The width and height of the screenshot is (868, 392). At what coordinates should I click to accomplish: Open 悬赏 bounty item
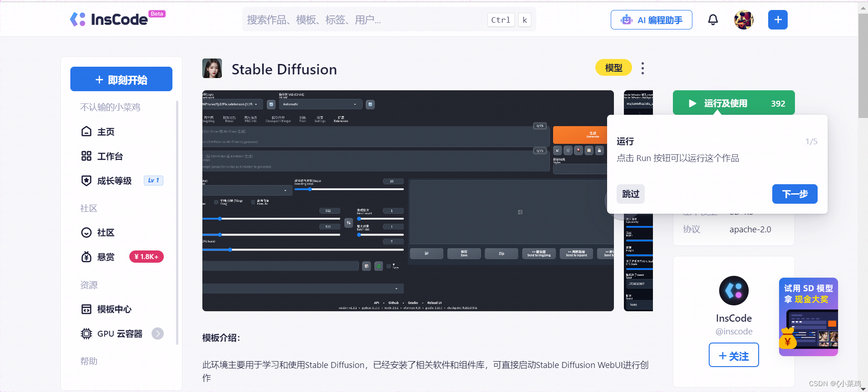106,257
